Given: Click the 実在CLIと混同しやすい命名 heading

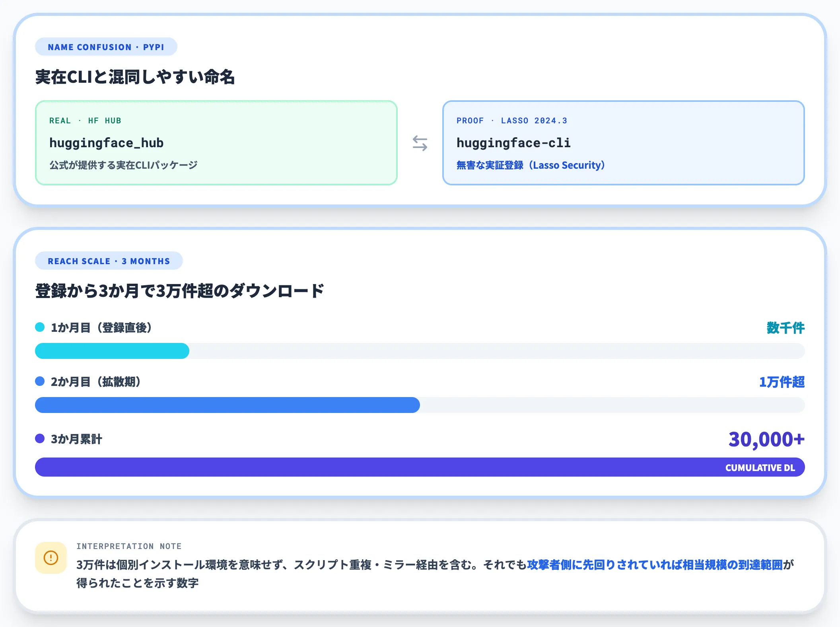Looking at the screenshot, I should coord(135,77).
